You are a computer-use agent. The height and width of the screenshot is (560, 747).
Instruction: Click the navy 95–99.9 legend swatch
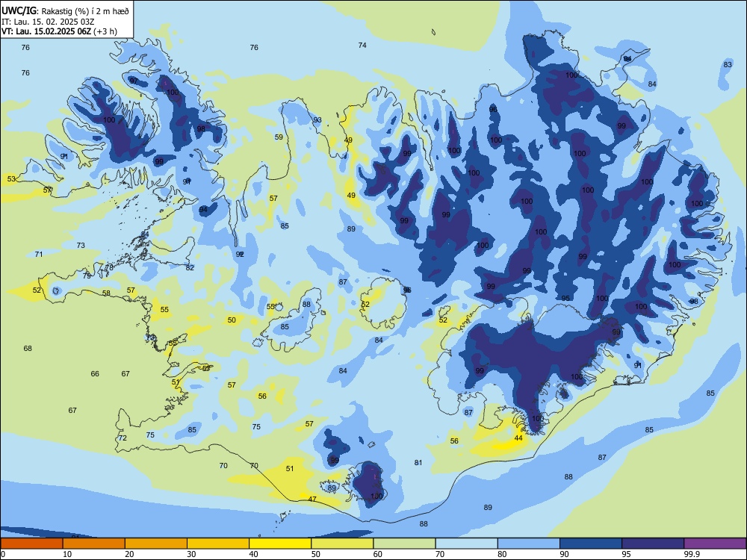653,544
